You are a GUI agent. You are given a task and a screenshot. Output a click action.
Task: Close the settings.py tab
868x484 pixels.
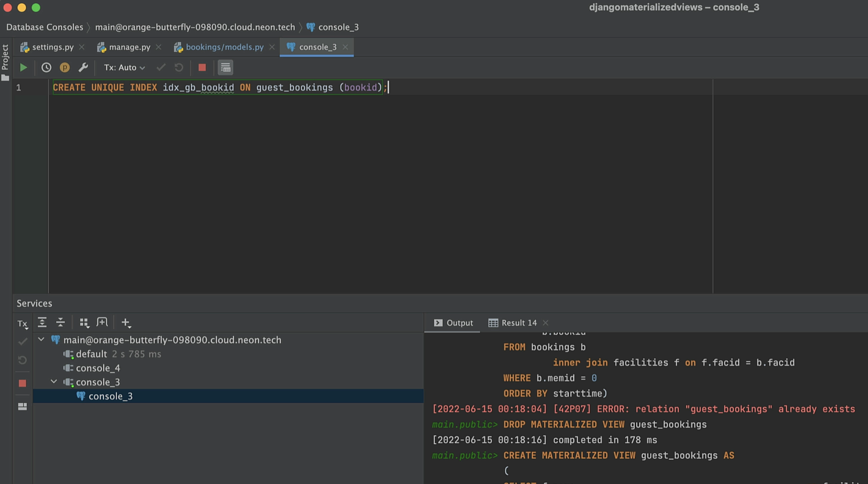pos(82,47)
